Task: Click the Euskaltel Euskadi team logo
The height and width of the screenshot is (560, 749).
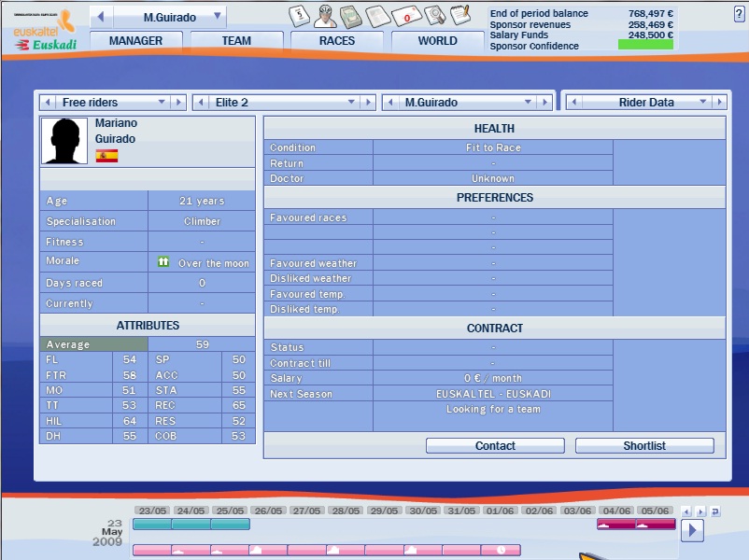Action: point(44,31)
